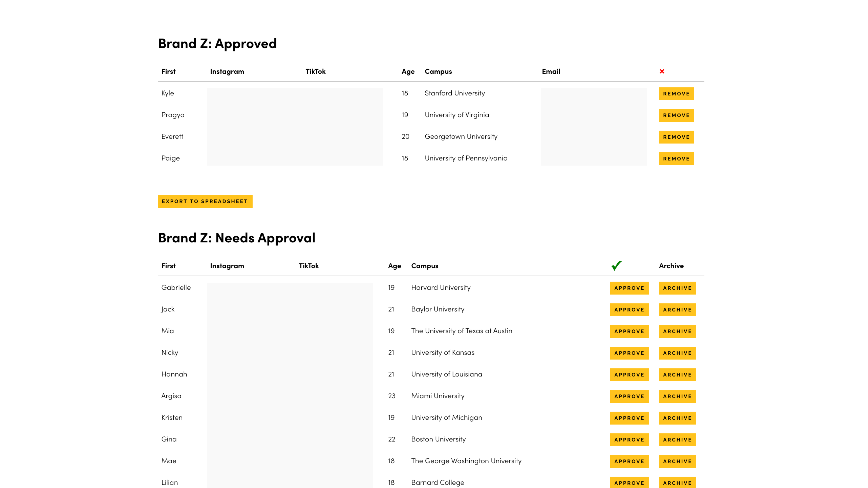Approve Argisa from Miami University
Image resolution: width=868 pixels, height=488 pixels.
click(629, 396)
